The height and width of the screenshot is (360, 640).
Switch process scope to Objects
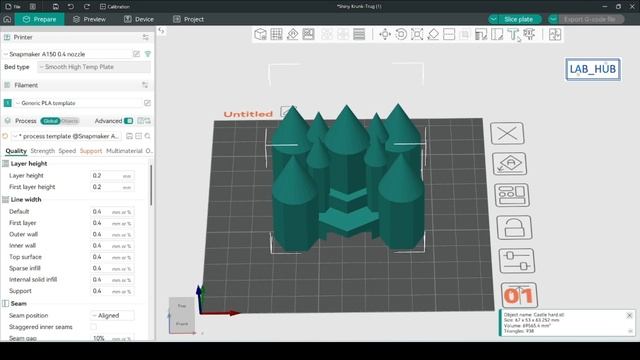pyautogui.click(x=70, y=121)
